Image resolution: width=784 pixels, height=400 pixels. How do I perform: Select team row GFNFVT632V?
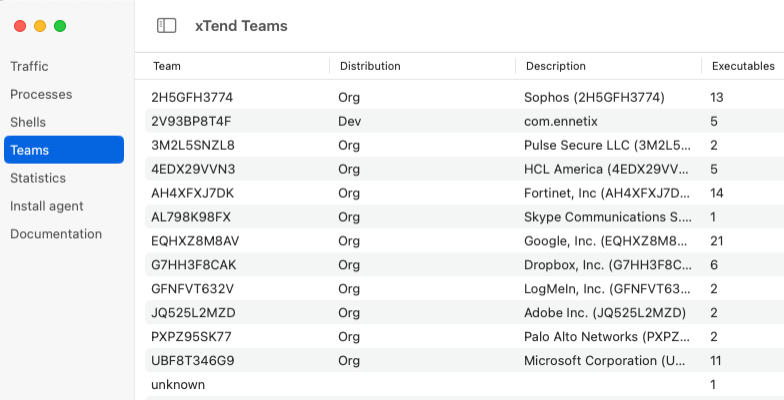pyautogui.click(x=464, y=288)
